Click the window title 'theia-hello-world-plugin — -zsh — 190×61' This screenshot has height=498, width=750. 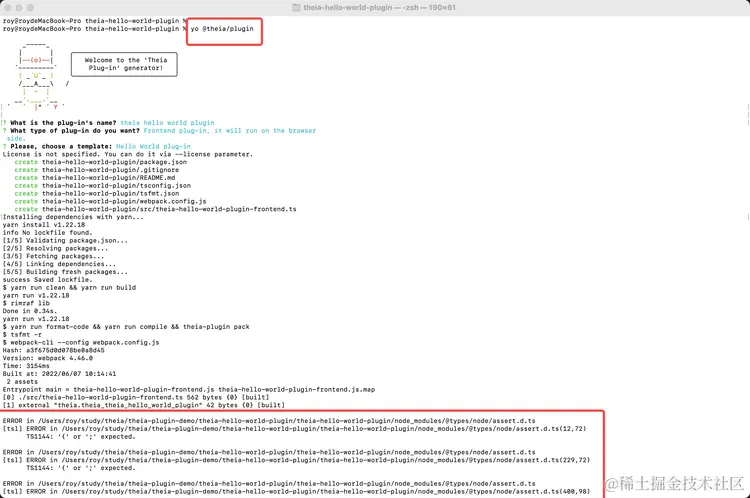[x=379, y=8]
